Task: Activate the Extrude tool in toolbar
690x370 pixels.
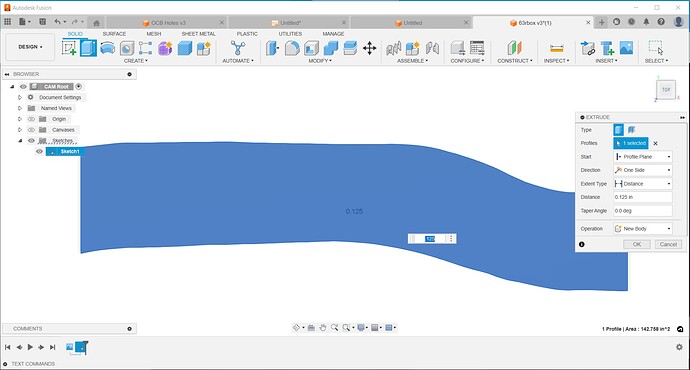Action: pos(88,48)
